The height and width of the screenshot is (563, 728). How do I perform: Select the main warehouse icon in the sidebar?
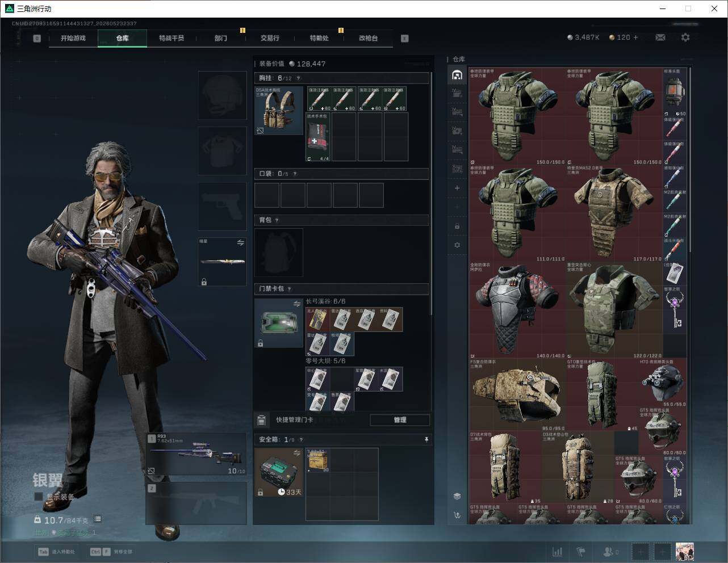[457, 75]
